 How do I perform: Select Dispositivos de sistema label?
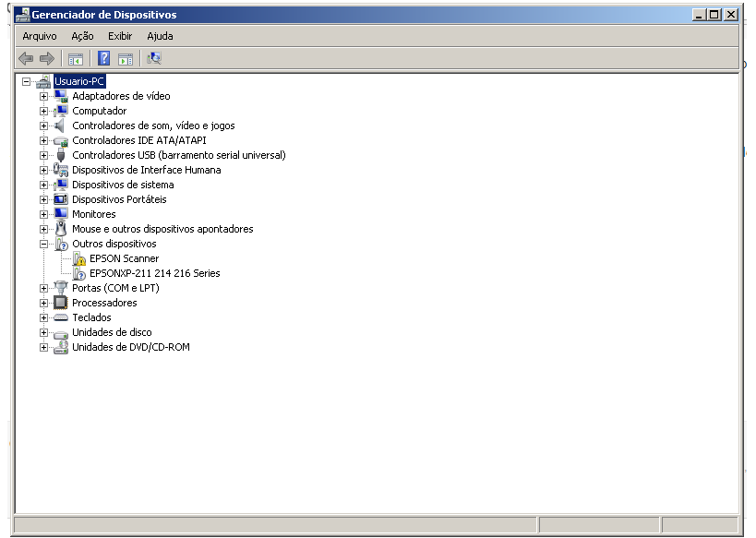123,185
